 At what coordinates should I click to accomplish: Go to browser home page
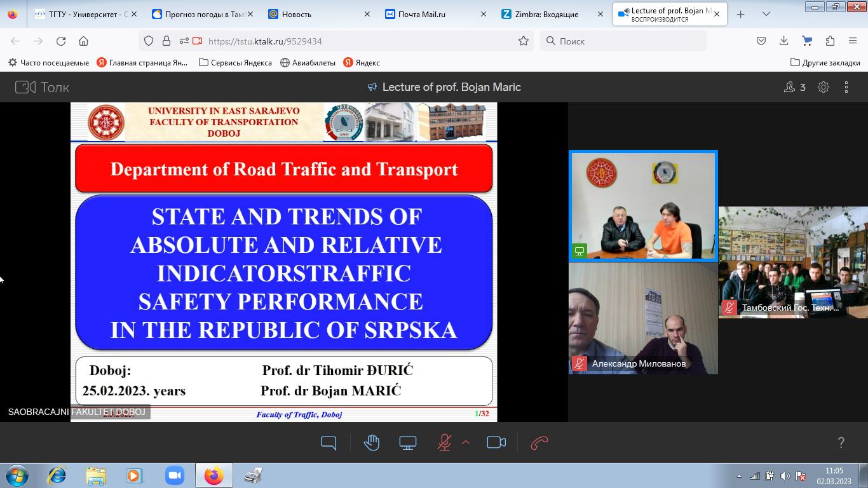tap(83, 41)
